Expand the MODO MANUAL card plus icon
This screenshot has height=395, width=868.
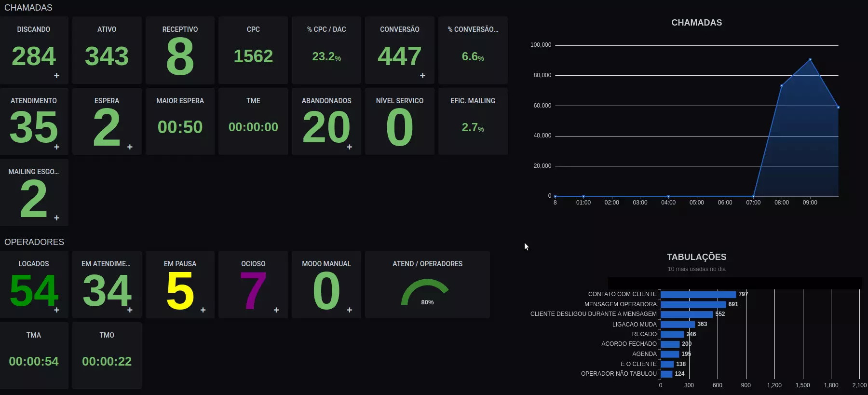(350, 310)
